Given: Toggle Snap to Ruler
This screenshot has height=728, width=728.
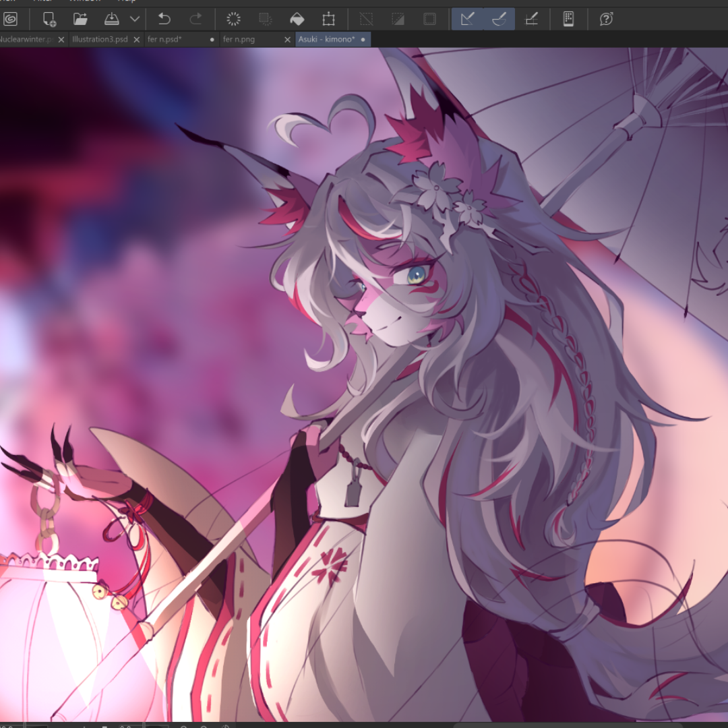Looking at the screenshot, I should [468, 19].
